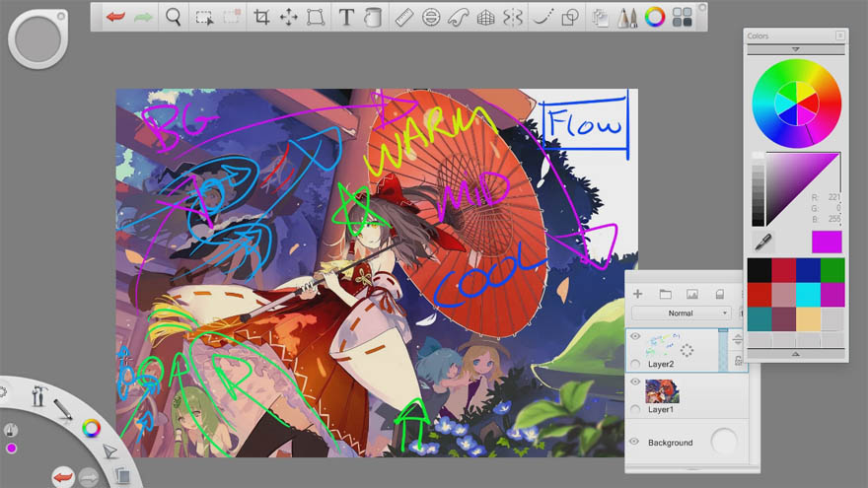This screenshot has height=488, width=868.
Task: Toggle Background layer visibility eye
Action: pyautogui.click(x=634, y=442)
